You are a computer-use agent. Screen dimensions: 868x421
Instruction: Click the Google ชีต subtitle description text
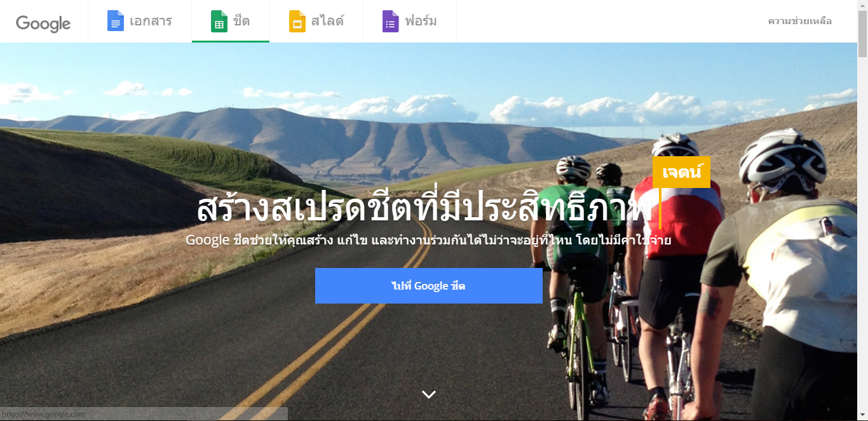[428, 240]
